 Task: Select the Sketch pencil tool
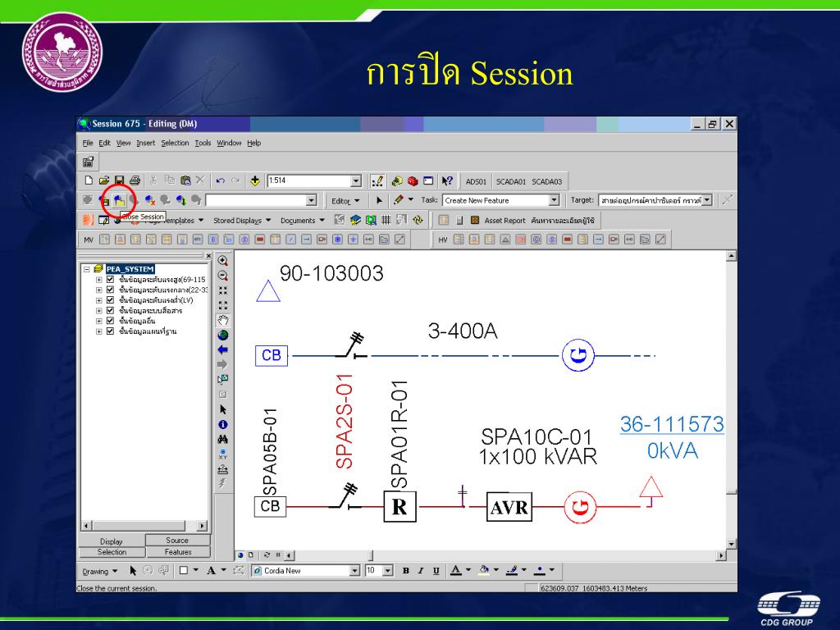coord(398,200)
